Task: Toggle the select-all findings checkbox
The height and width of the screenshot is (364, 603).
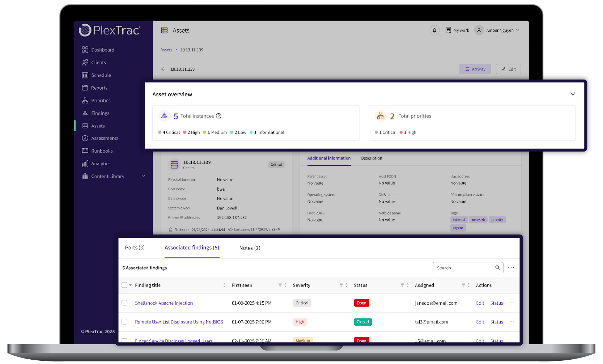Action: pos(124,285)
